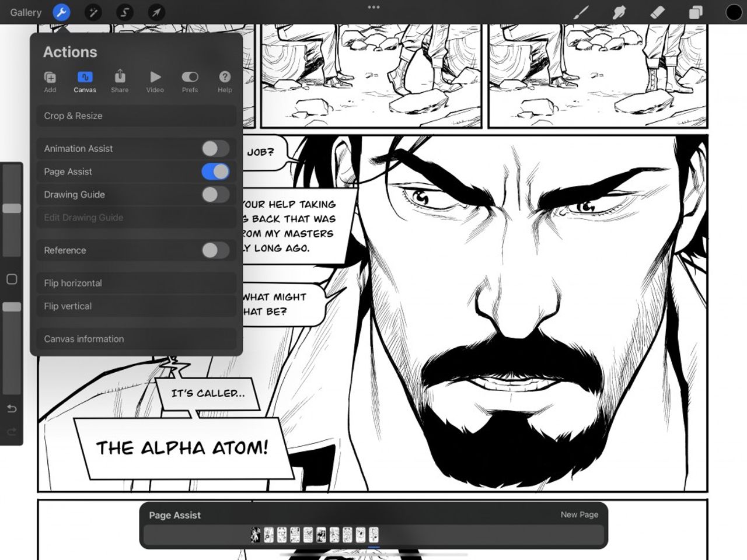Choose Flip vertical
This screenshot has height=560, width=747.
137,306
